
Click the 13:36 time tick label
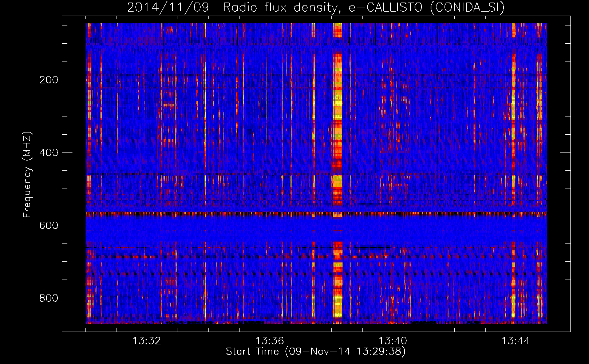270,341
